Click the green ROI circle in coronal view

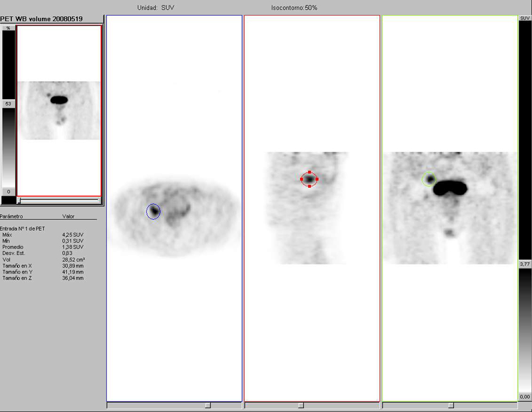point(429,179)
